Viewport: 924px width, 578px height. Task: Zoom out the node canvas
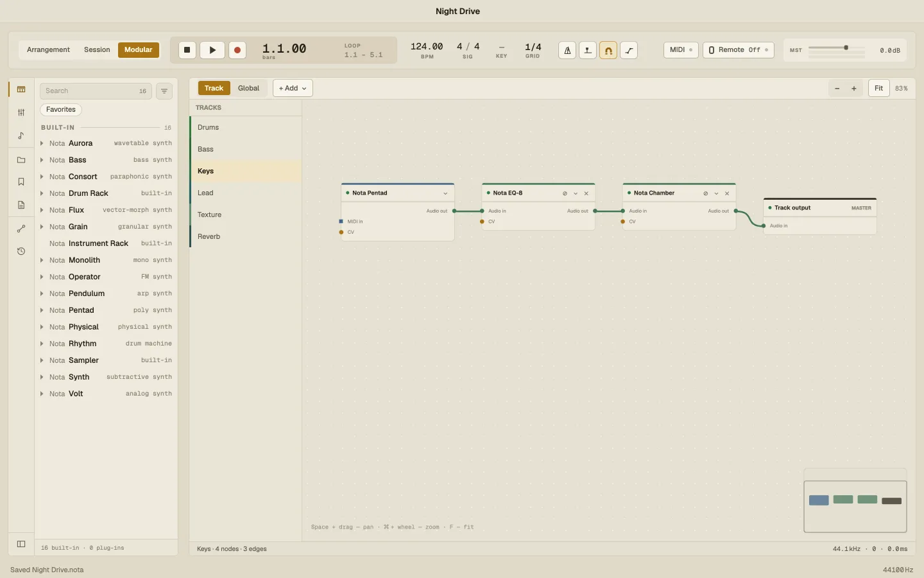pos(837,89)
